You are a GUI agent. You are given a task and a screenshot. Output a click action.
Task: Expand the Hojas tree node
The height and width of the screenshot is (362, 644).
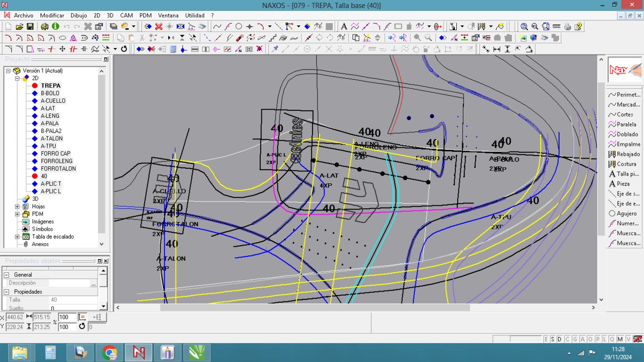(x=18, y=207)
